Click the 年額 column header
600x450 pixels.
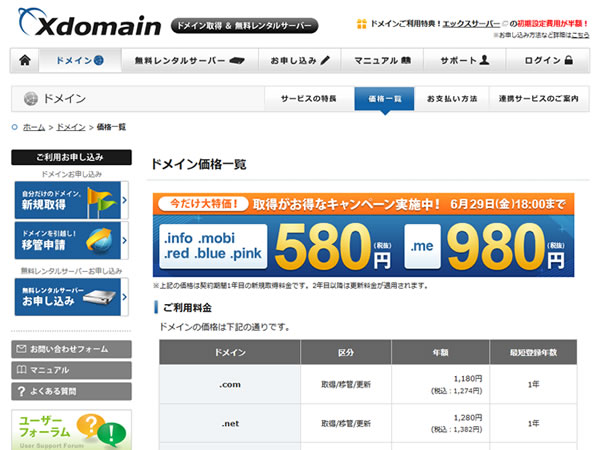pos(440,352)
